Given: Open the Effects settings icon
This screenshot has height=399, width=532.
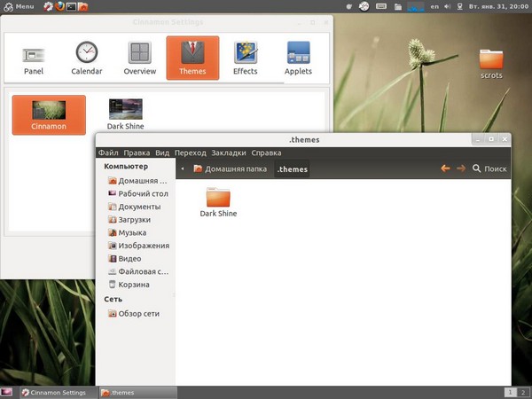Looking at the screenshot, I should click(x=246, y=58).
